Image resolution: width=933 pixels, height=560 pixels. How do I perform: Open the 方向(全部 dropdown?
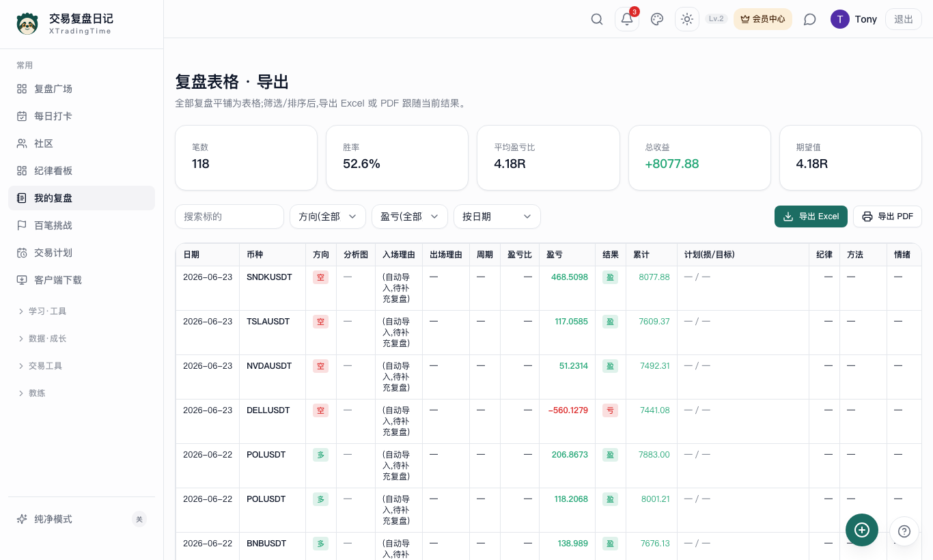tap(328, 216)
